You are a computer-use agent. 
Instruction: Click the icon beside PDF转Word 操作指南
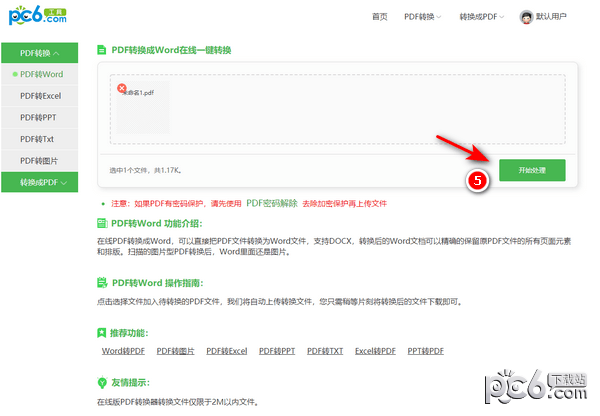tap(101, 282)
